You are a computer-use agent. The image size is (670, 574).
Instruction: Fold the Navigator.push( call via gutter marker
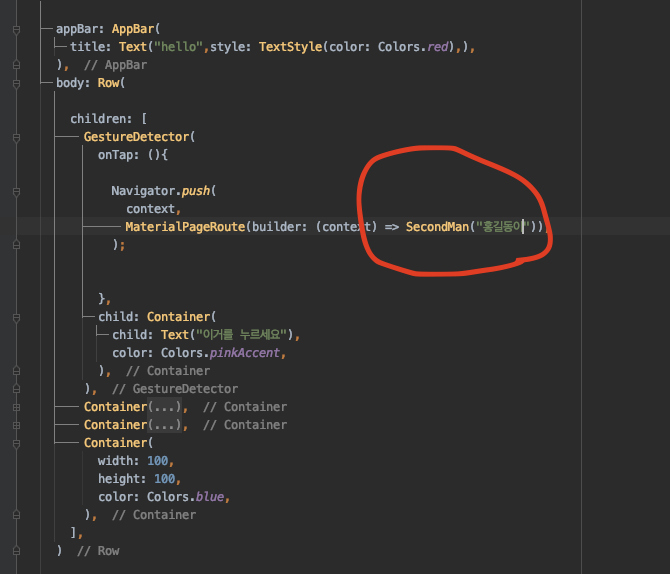coord(16,191)
